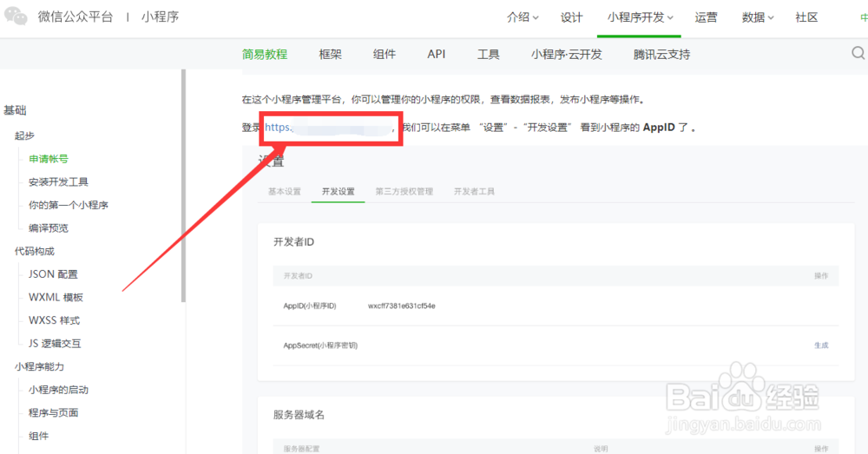The width and height of the screenshot is (868, 454).
Task: Click the 基础 sidebar heading
Action: point(15,110)
